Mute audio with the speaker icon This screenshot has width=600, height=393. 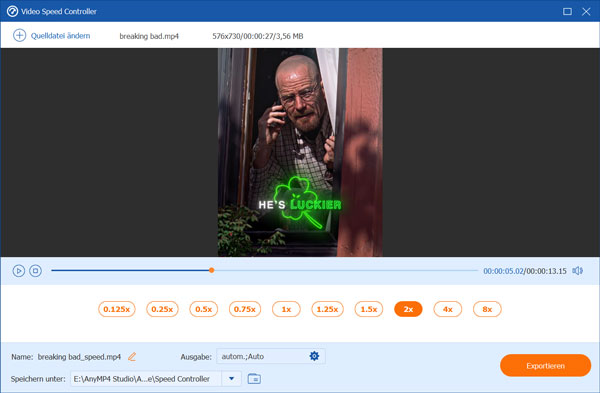pos(577,271)
